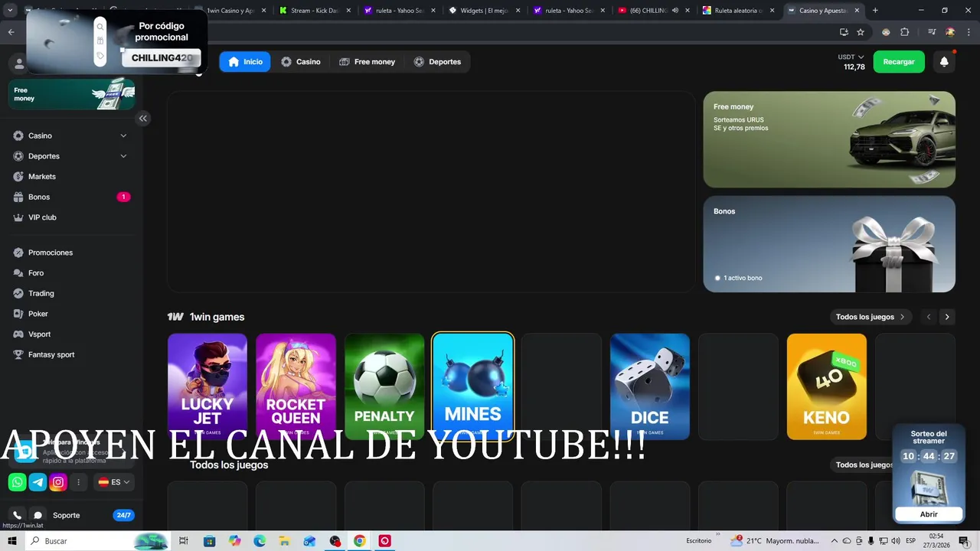Open the 24/7 Soporte badge

[123, 515]
